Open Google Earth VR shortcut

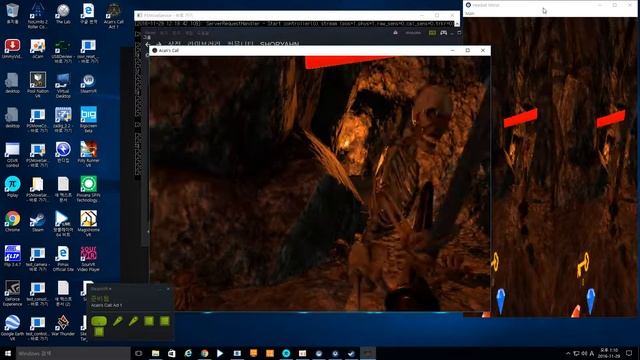click(12, 328)
